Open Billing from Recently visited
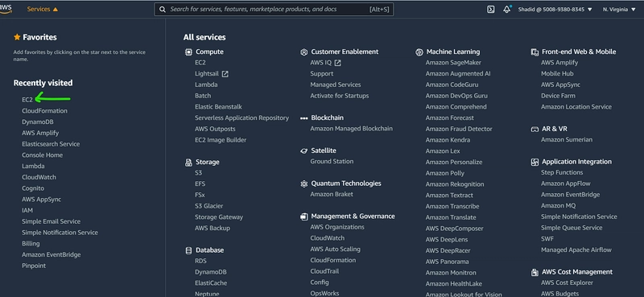 tap(31, 244)
